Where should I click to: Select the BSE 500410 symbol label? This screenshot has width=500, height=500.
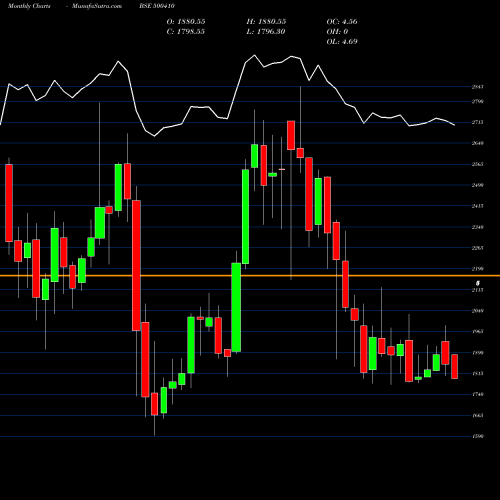tap(157, 6)
